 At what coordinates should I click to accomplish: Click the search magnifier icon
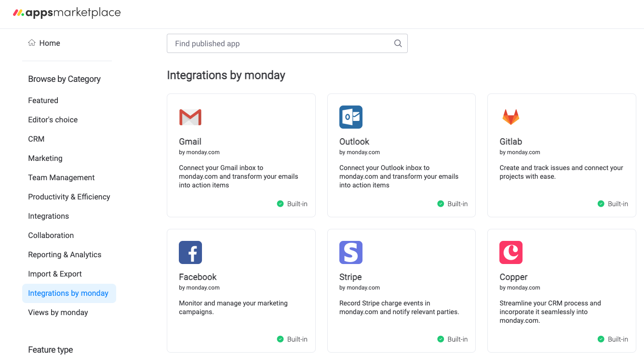pyautogui.click(x=398, y=43)
